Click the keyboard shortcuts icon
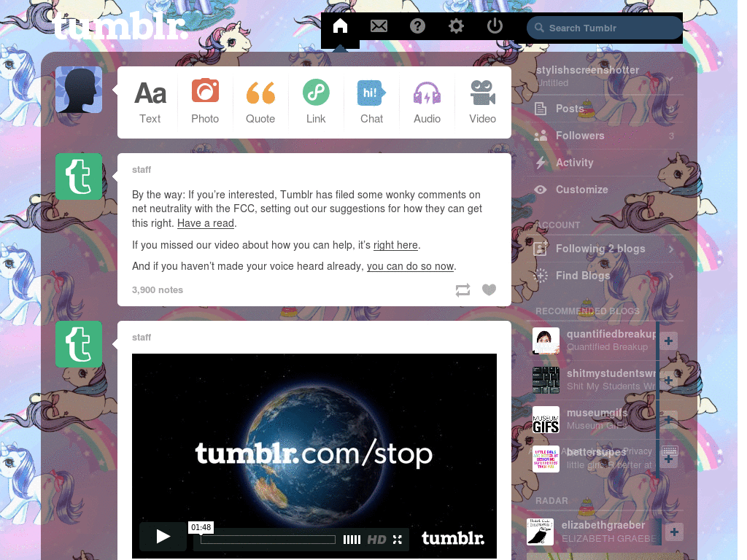This screenshot has width=747, height=560. 670,451
